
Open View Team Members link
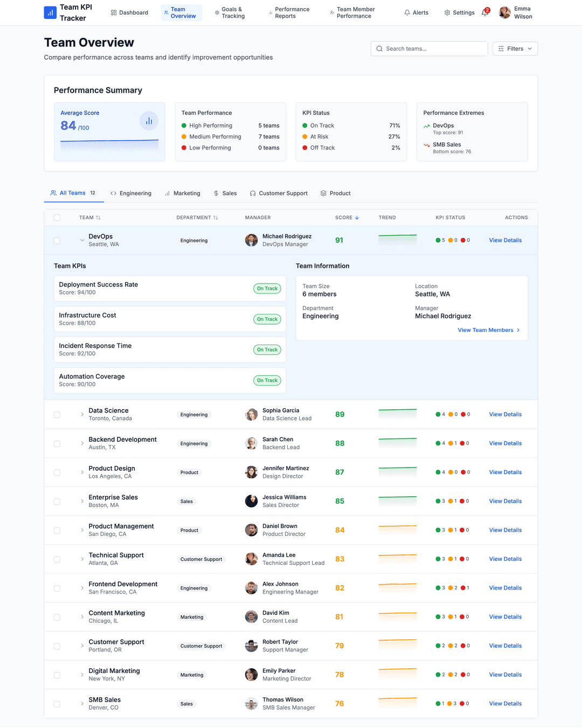point(484,330)
